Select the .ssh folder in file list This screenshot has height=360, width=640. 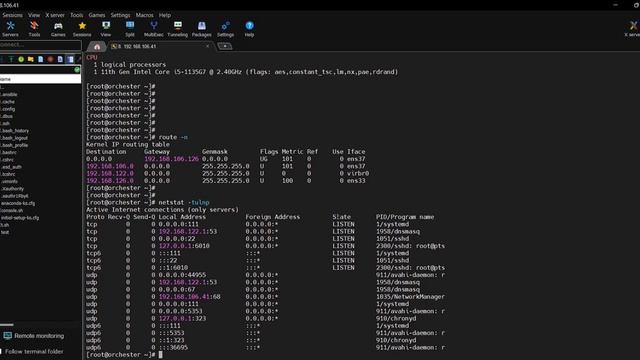(5, 123)
